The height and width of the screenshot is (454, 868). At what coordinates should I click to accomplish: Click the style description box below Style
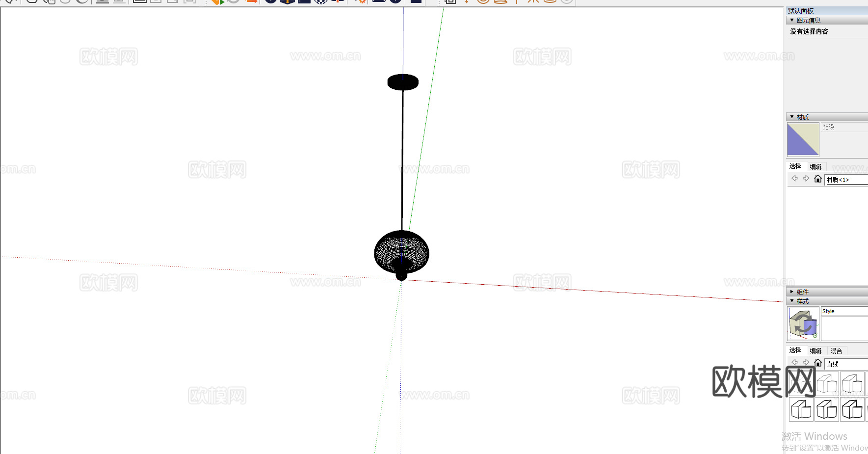(844, 329)
